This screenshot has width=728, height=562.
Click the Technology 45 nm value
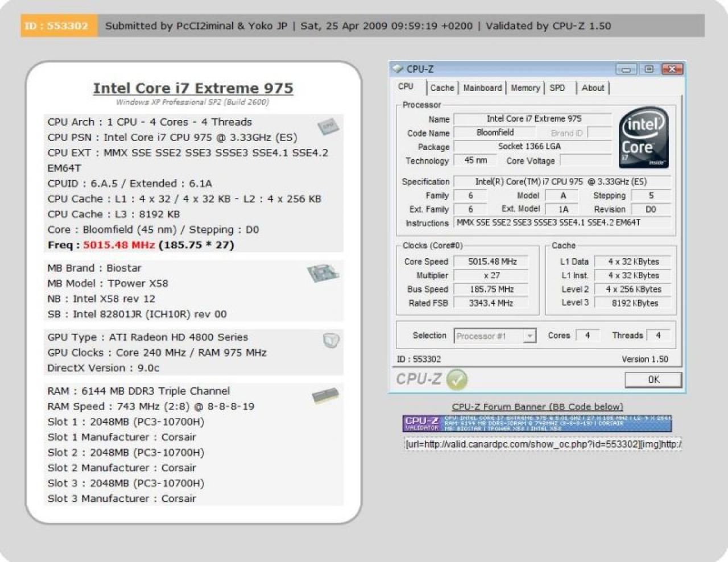(x=475, y=160)
